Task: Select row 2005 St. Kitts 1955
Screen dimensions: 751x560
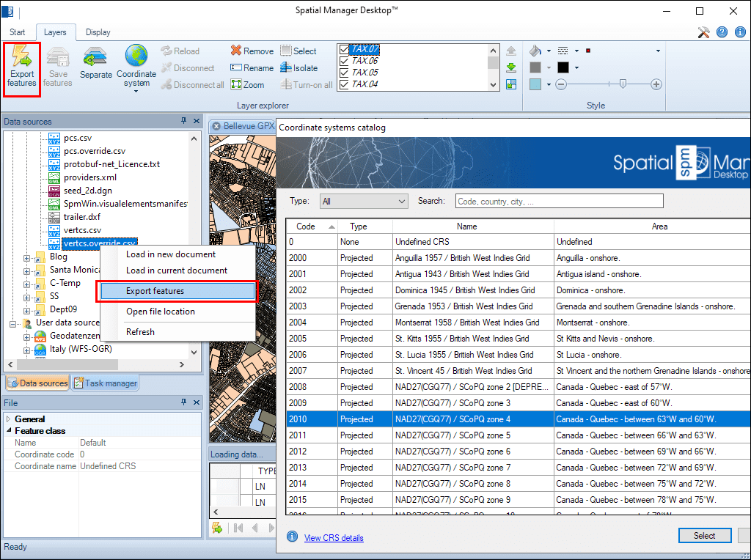Action: [x=519, y=339]
